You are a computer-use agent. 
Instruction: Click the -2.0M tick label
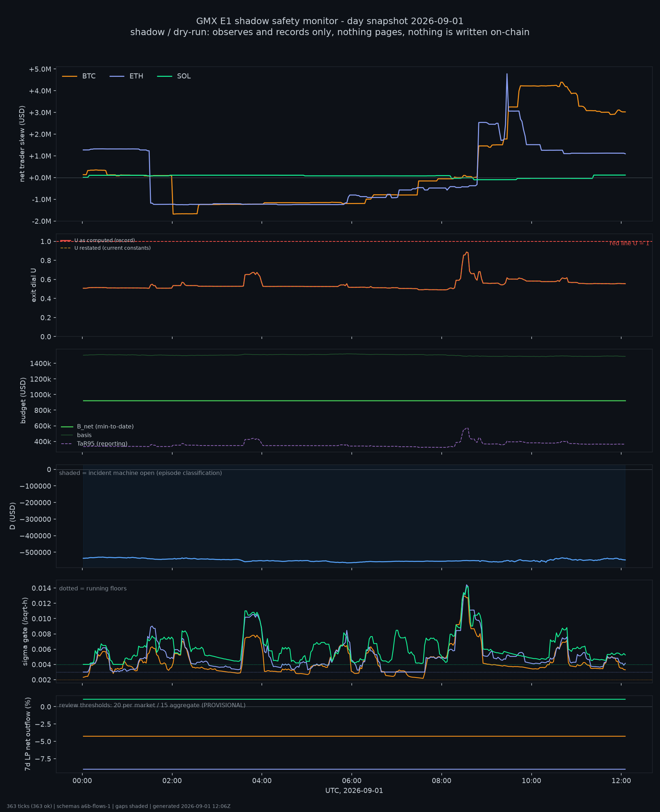click(x=41, y=221)
